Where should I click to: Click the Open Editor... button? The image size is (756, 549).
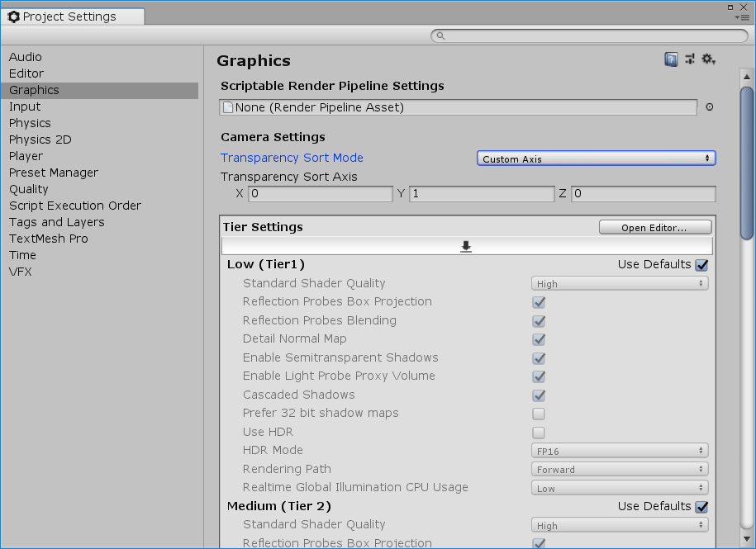click(654, 228)
